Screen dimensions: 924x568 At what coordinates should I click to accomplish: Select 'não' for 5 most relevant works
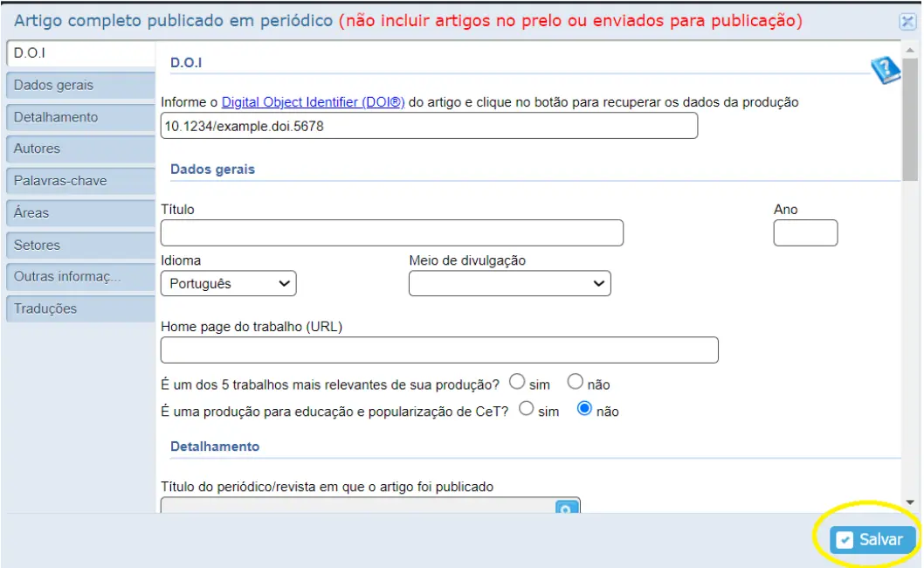click(x=575, y=382)
